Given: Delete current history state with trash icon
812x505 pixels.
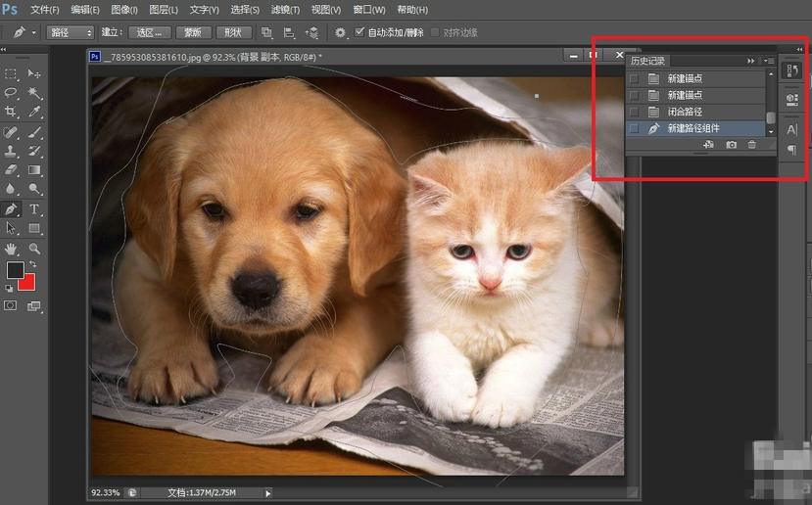Looking at the screenshot, I should click(752, 145).
